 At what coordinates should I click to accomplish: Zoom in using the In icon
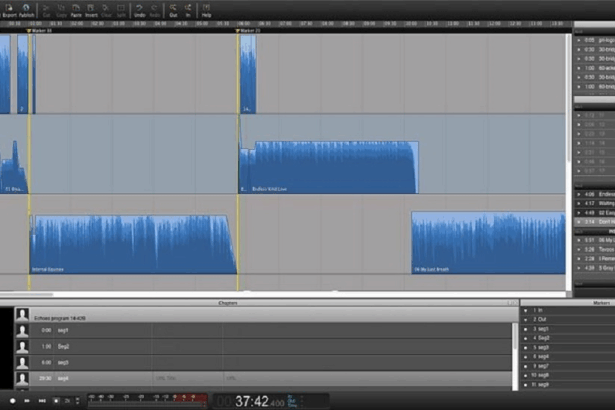click(187, 12)
